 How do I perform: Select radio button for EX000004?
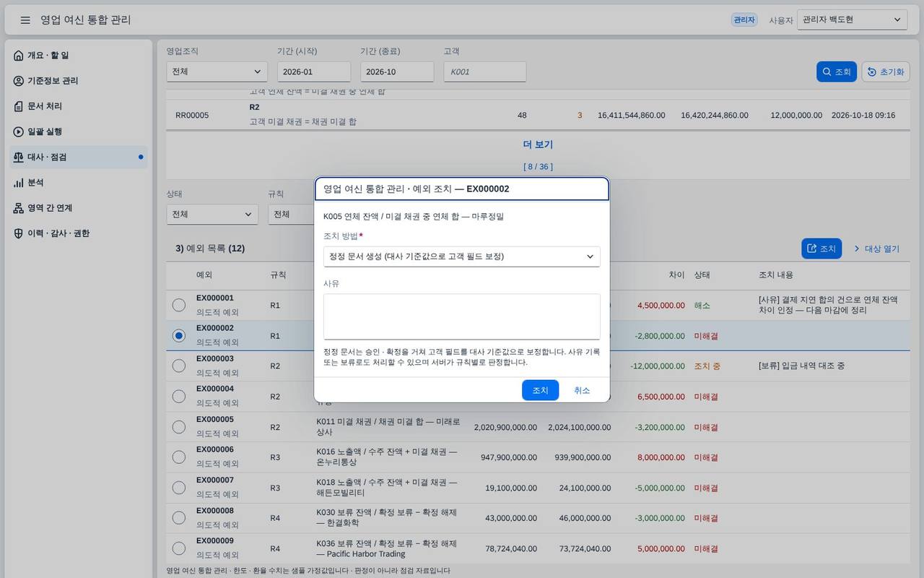click(179, 396)
